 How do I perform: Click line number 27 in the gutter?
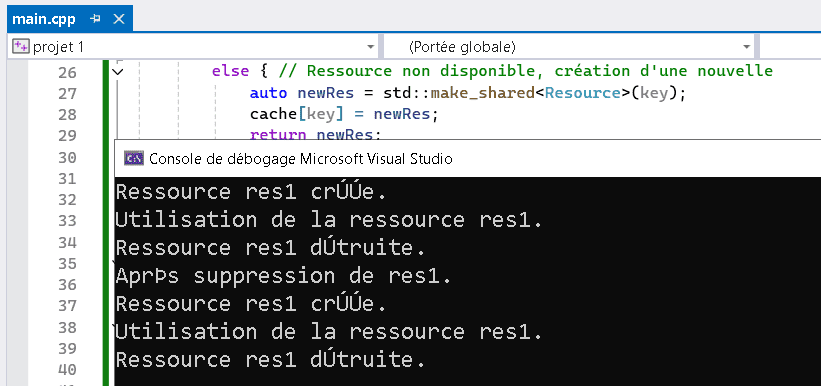coord(68,93)
